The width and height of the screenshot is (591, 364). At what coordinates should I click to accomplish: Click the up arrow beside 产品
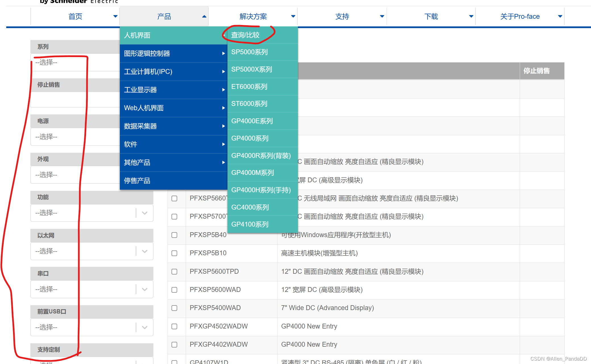204,16
